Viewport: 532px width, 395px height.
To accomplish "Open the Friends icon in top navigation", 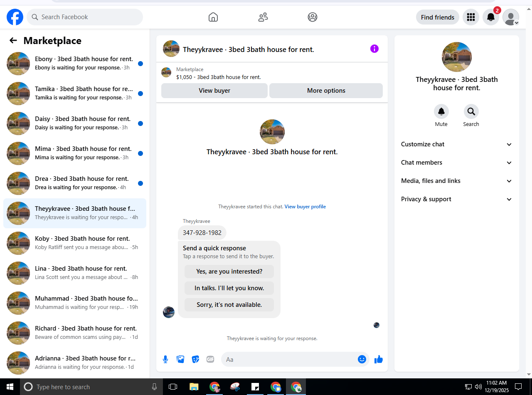I will [263, 17].
